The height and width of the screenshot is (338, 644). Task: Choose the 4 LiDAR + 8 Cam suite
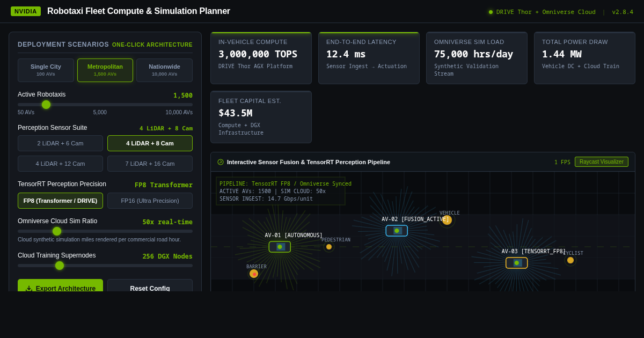pyautogui.click(x=150, y=143)
